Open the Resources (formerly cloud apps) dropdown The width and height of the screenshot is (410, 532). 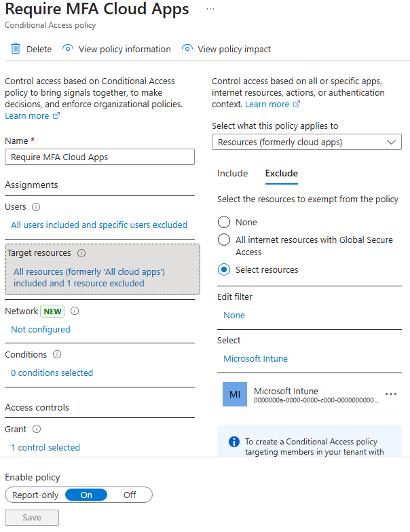pos(307,142)
